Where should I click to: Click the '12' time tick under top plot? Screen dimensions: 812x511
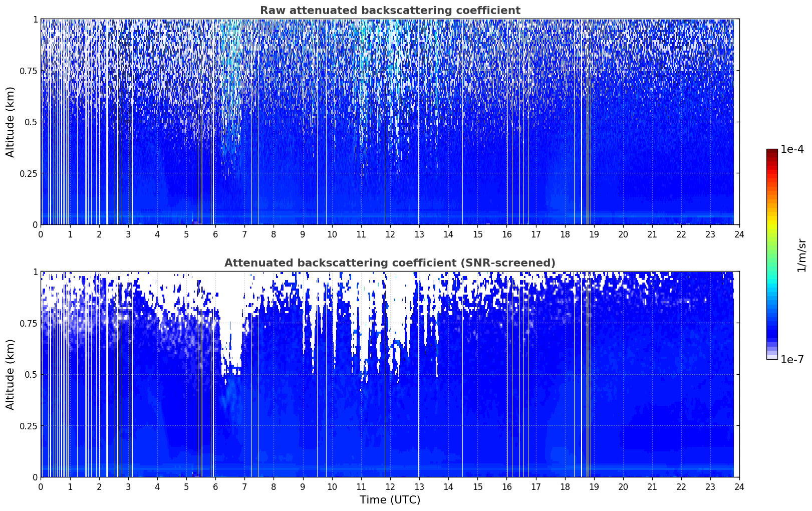point(390,234)
